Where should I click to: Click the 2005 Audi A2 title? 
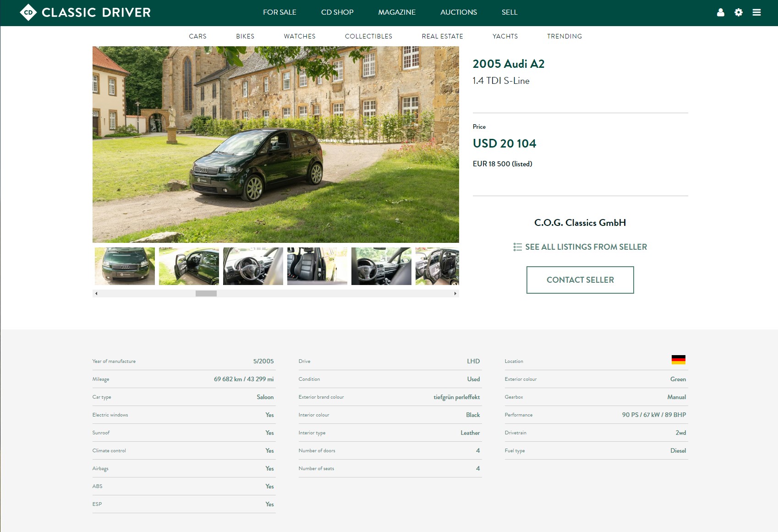pyautogui.click(x=509, y=64)
